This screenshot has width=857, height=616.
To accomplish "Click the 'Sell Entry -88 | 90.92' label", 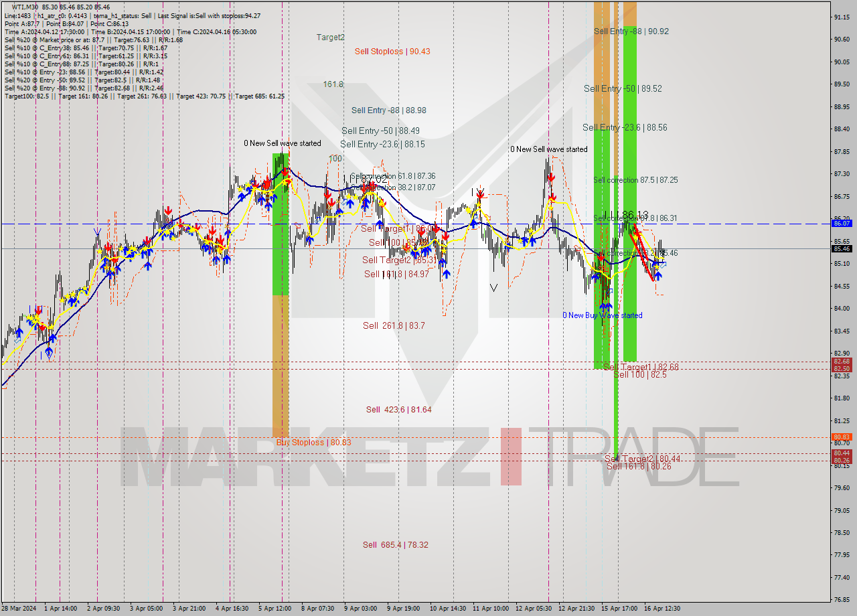I will 631,31.
